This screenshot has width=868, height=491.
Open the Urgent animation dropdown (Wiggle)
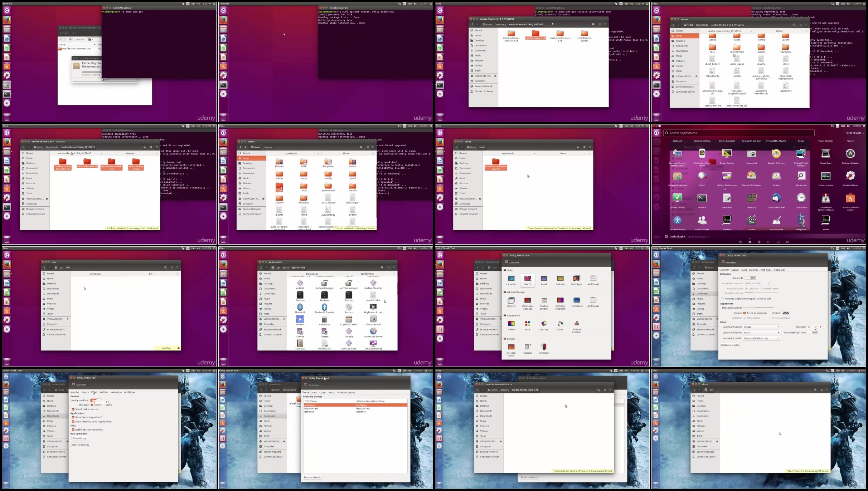pyautogui.click(x=762, y=327)
